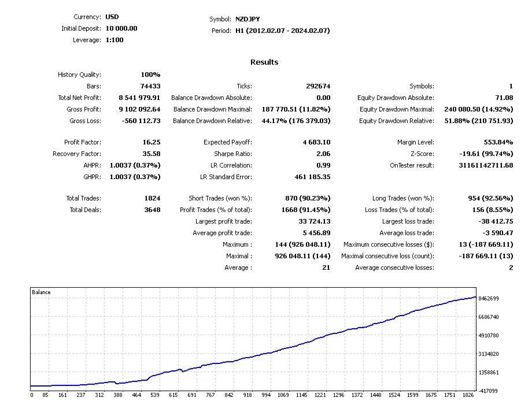This screenshot has height=416, width=532.
Task: Click Loss Trades value 156 (8.55%)
Action: coord(493,210)
